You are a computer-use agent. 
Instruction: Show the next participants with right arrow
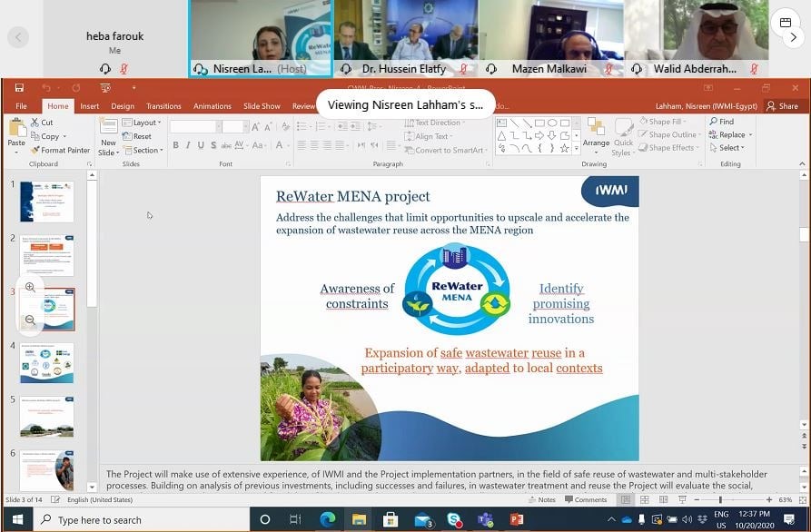click(794, 37)
